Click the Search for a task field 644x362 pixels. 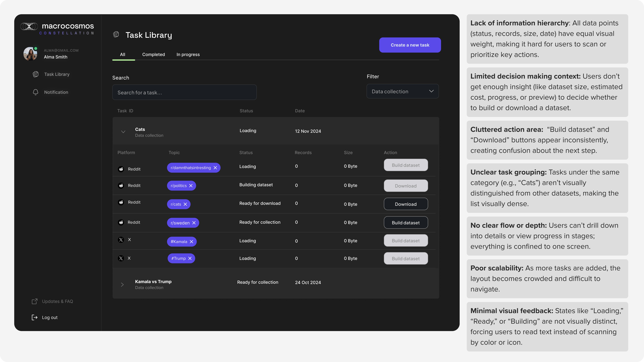coord(184,93)
